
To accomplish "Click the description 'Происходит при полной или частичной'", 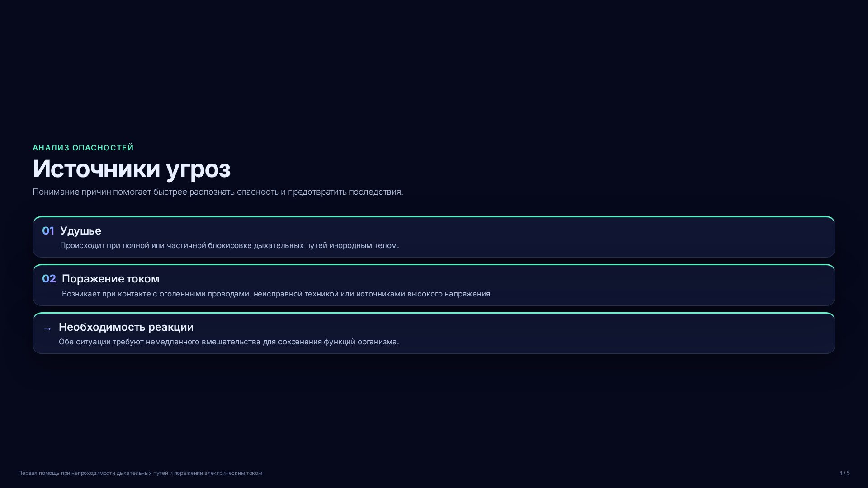I will click(230, 246).
